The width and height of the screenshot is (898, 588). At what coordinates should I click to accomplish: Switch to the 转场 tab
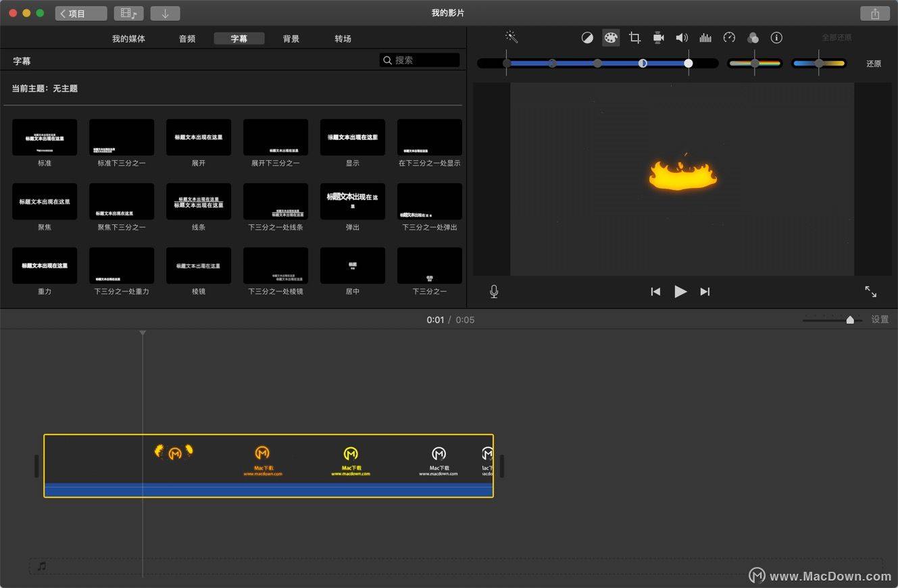click(343, 39)
